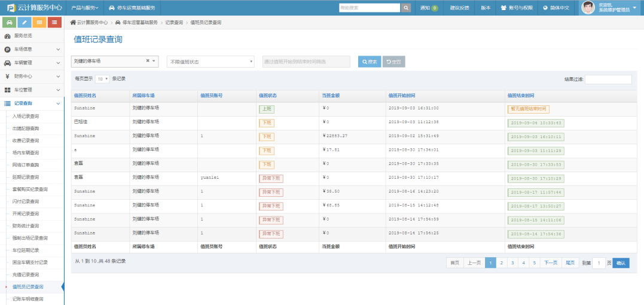Viewport: 644px width, 305px height.
Task: Clear the selected parking lot with the x
Action: point(148,61)
